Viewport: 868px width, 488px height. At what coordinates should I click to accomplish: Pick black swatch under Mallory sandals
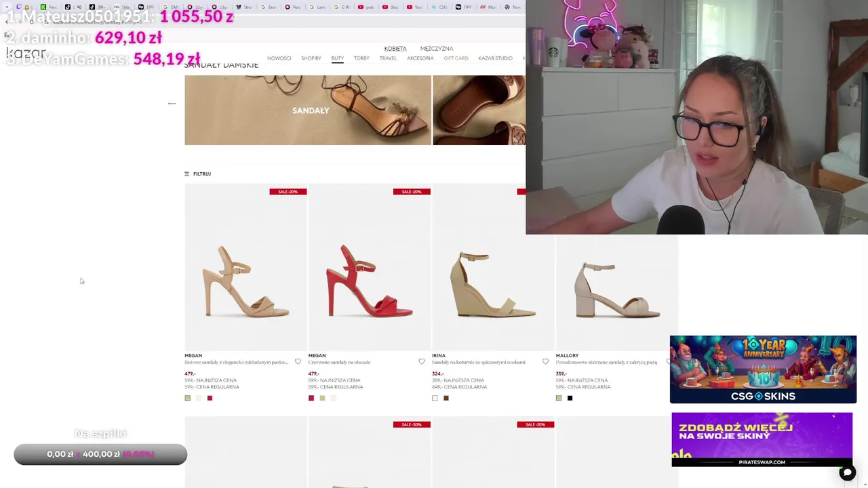tap(570, 398)
